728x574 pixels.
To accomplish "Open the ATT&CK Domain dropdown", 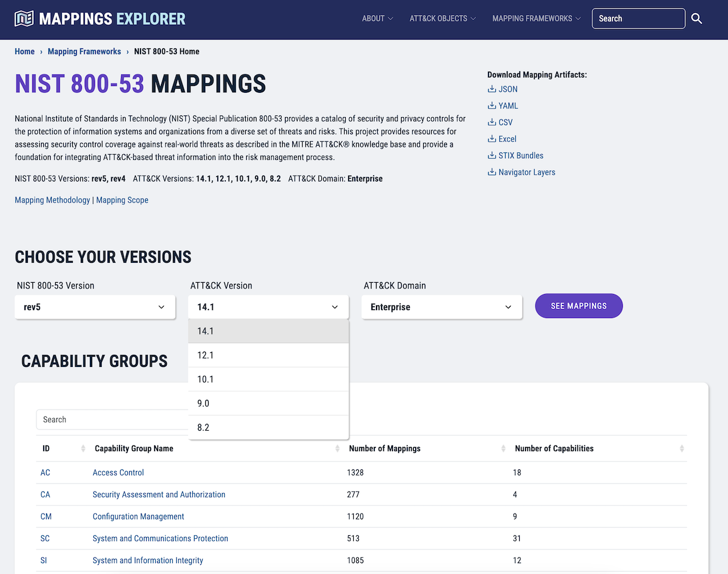I will coord(441,307).
